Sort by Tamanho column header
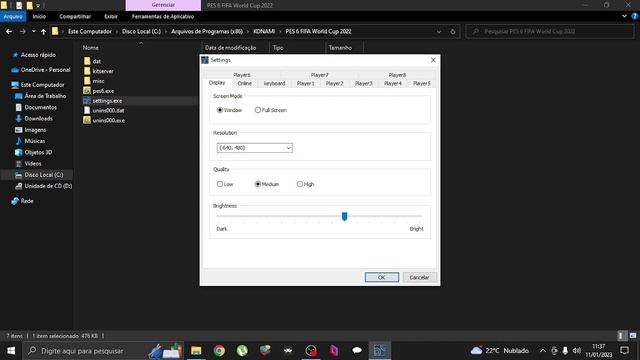 pyautogui.click(x=340, y=48)
